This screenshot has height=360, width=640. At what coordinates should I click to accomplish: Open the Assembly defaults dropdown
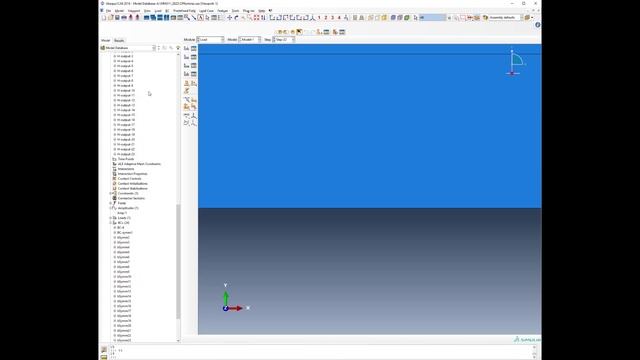click(506, 18)
